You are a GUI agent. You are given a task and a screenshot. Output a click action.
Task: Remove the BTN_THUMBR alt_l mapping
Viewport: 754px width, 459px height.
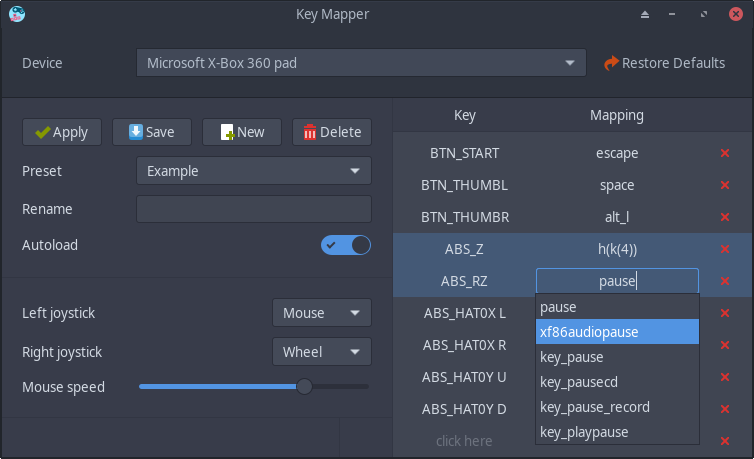[725, 217]
